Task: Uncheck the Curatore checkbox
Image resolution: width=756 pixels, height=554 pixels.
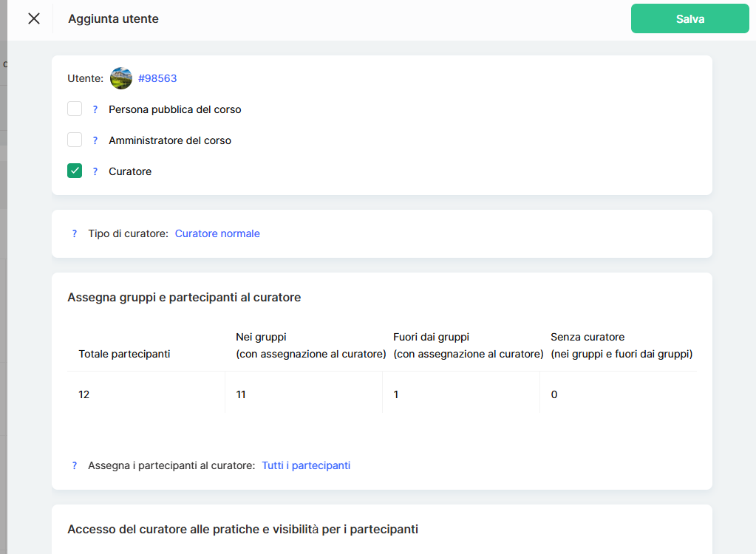Action: [x=75, y=171]
